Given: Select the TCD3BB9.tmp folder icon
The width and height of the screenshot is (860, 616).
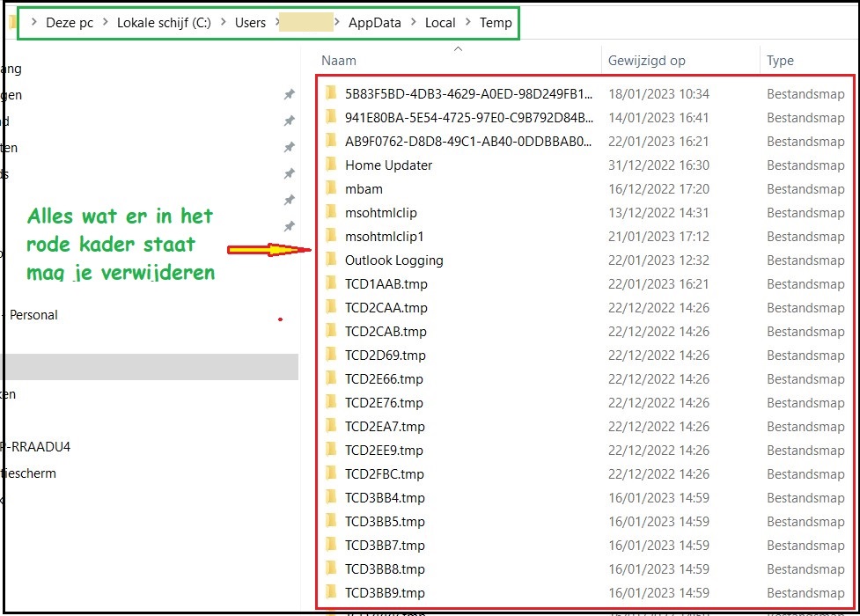Looking at the screenshot, I should pyautogui.click(x=331, y=592).
